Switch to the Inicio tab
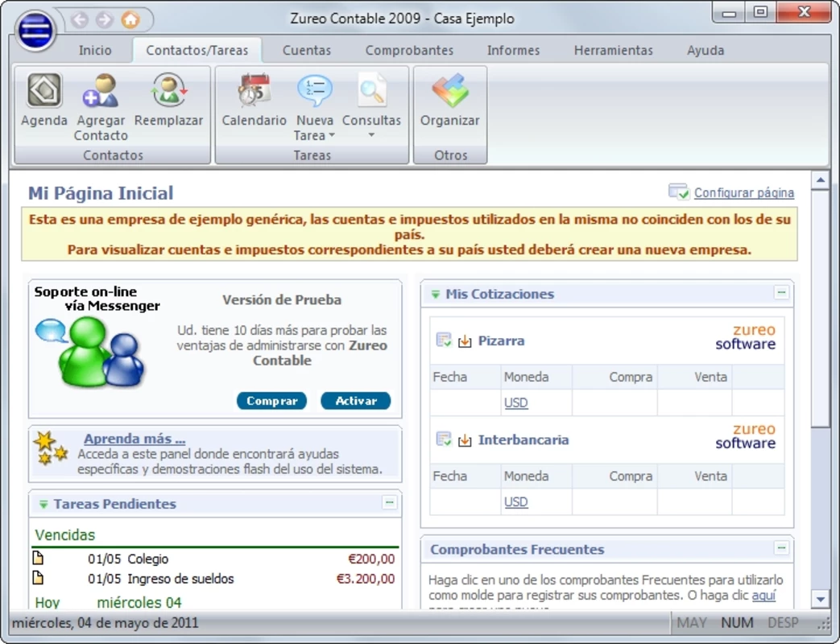This screenshot has width=840, height=644. pyautogui.click(x=95, y=51)
